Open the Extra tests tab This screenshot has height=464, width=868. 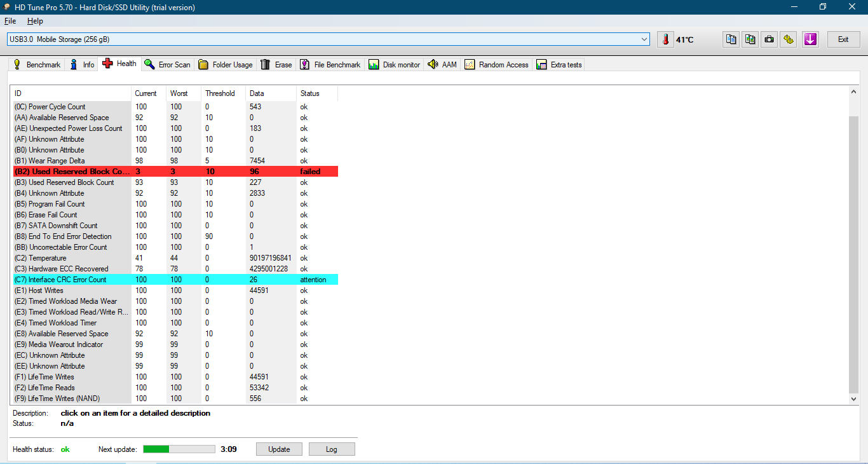point(559,64)
